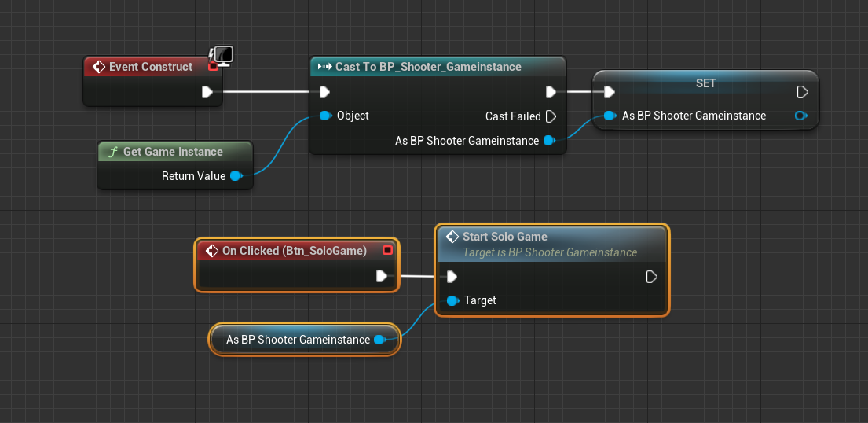The width and height of the screenshot is (868, 423).
Task: Click the function icon on Get Game Instance
Action: (112, 152)
